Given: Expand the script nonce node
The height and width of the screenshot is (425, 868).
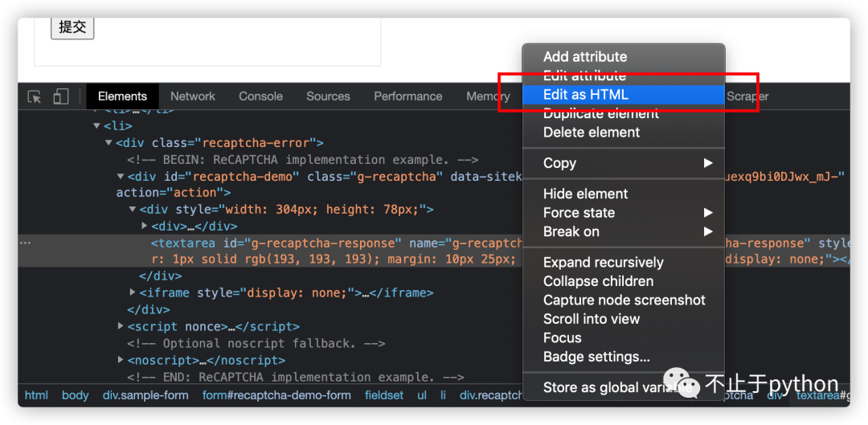Looking at the screenshot, I should point(121,326).
